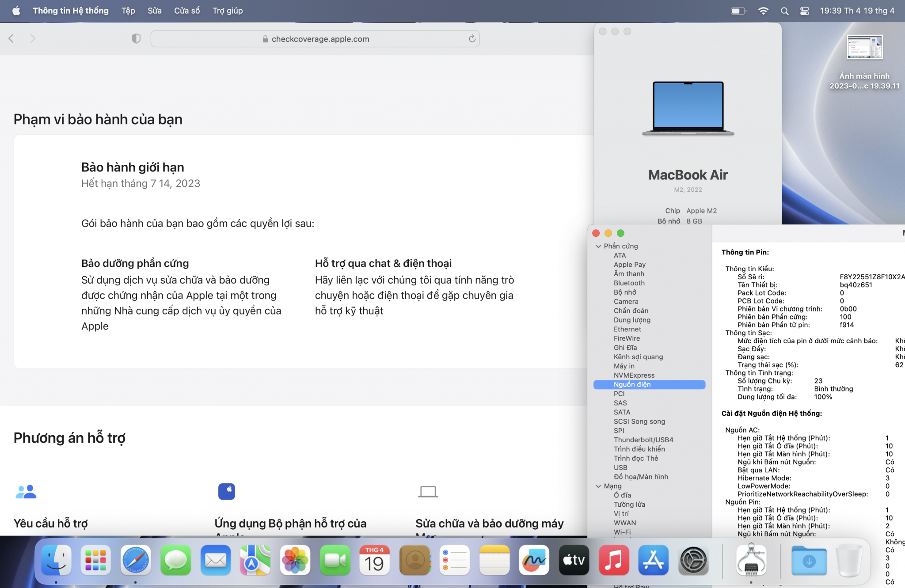Collapse the Phần cứng tree section
This screenshot has width=905, height=588.
point(598,246)
